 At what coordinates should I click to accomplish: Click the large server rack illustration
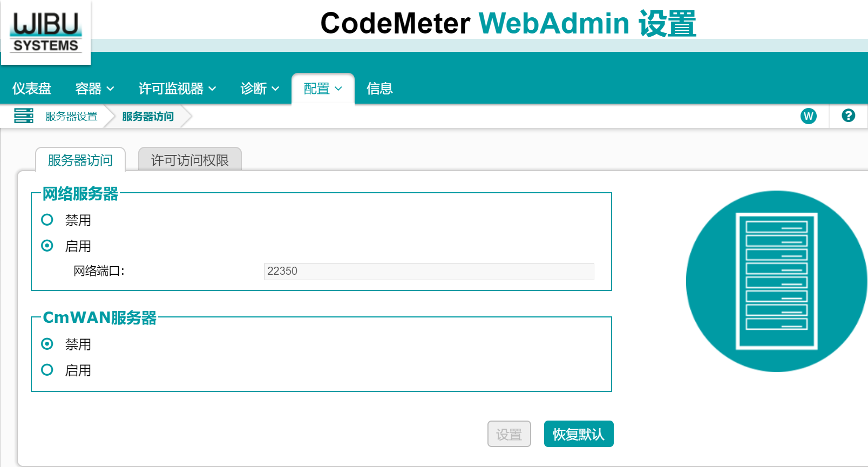coord(776,281)
